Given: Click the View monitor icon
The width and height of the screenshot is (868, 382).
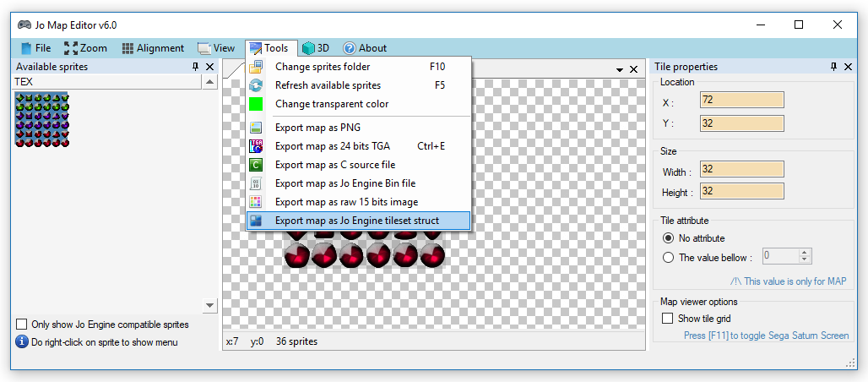Looking at the screenshot, I should pyautogui.click(x=204, y=48).
